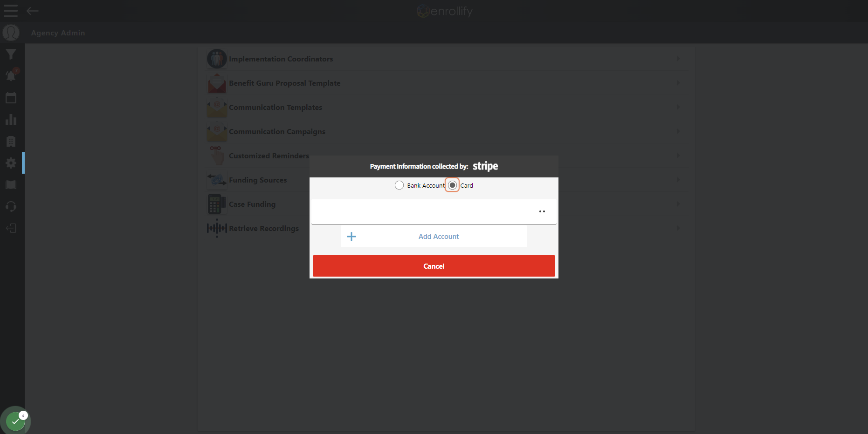Open the headset support icon

pos(11,206)
